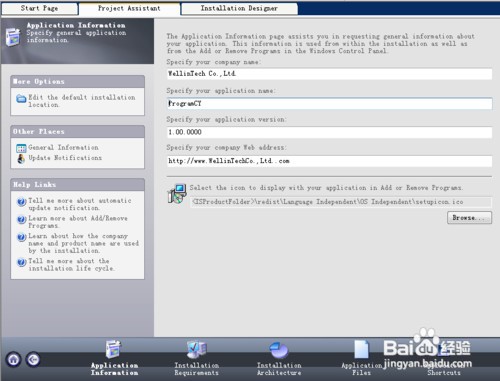Switch to the Project Assistant tab
Screen dimensions: 500x381
pos(129,8)
